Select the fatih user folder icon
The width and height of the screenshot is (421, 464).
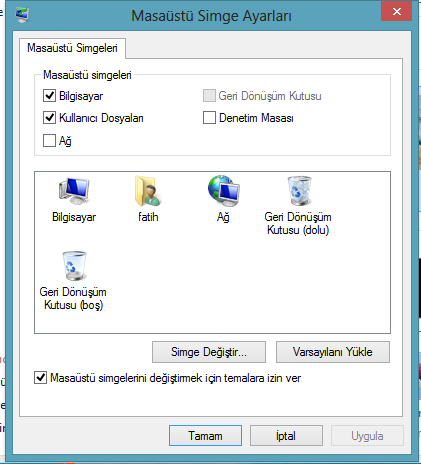(x=148, y=191)
